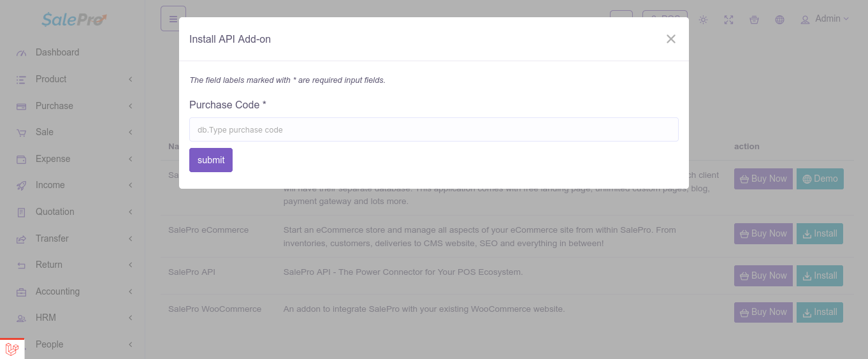Click the Accounting briefcase icon
The height and width of the screenshot is (359, 868).
tap(22, 292)
